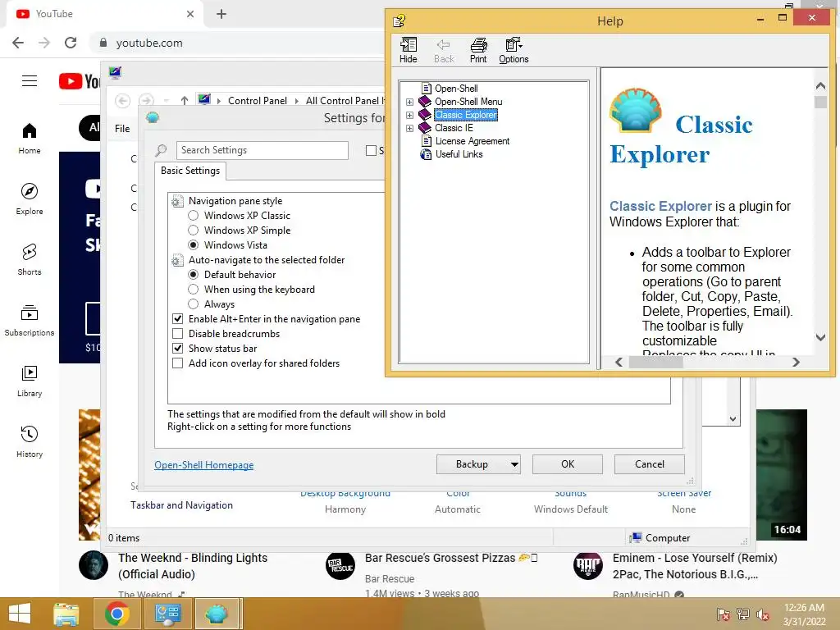Screen dimensions: 840x630
Task: Click the Search Settings input field
Action: (262, 150)
